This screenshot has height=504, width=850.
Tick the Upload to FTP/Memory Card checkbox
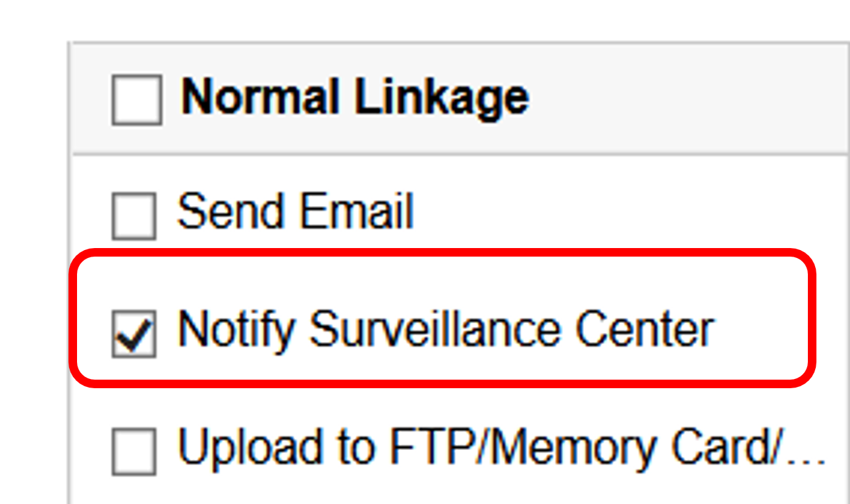134,451
